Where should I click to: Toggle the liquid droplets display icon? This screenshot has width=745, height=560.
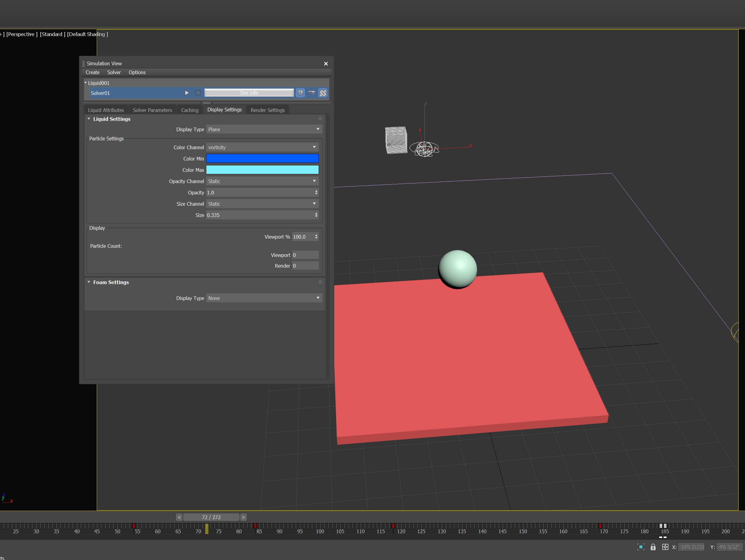(300, 93)
